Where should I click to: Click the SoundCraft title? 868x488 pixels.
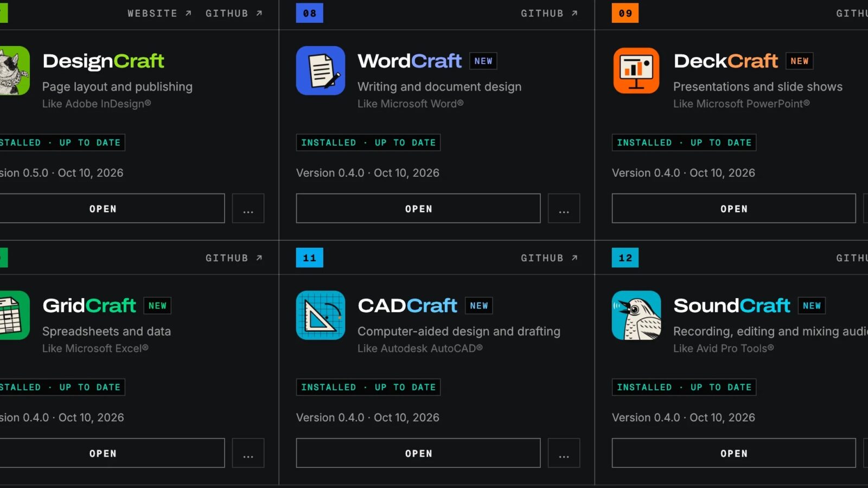point(732,306)
